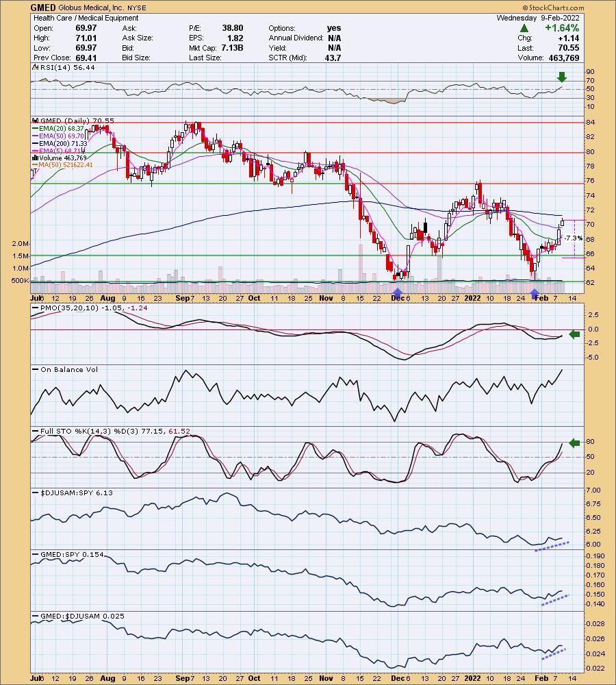Click the EPS value 1.82
616x685 pixels.
(235, 38)
